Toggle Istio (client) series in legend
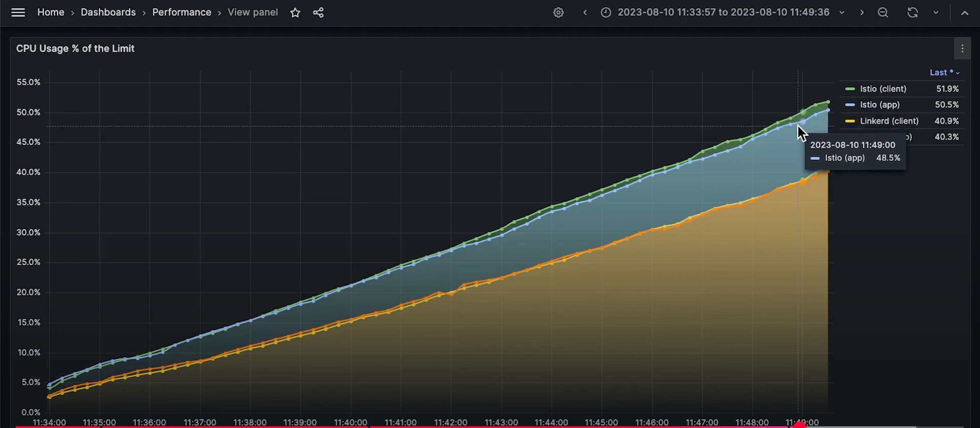 883,89
